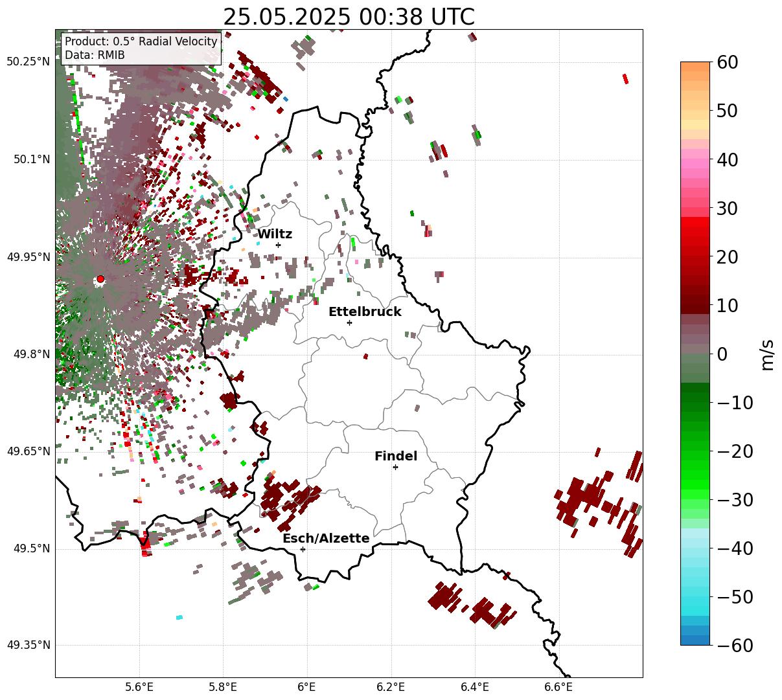
Task: Click the Wiltz station cross marker
Action: 278,245
